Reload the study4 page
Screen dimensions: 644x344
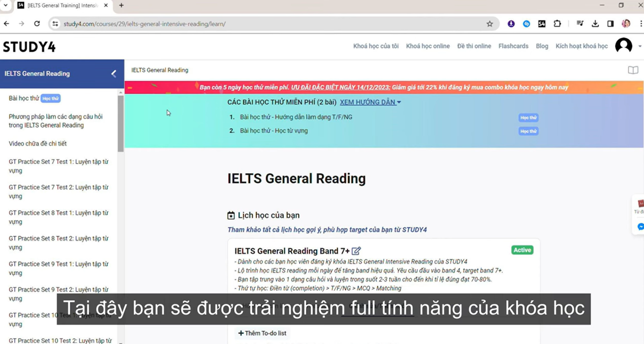click(37, 24)
